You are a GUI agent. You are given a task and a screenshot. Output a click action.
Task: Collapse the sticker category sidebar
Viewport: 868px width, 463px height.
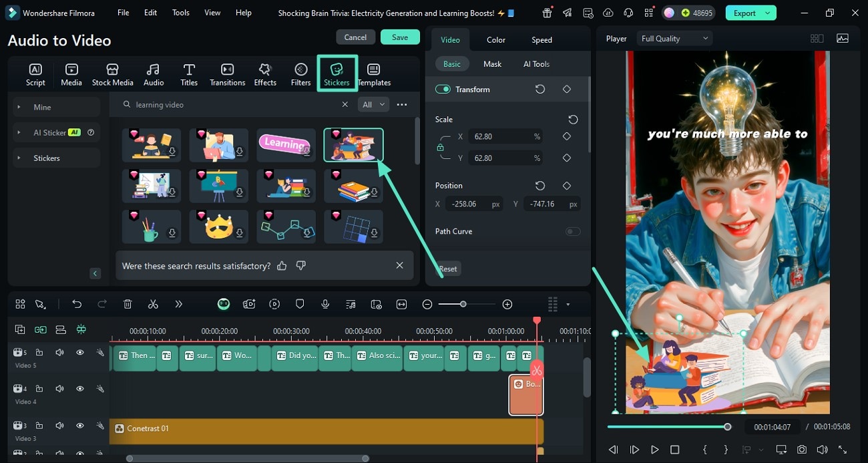coord(95,273)
